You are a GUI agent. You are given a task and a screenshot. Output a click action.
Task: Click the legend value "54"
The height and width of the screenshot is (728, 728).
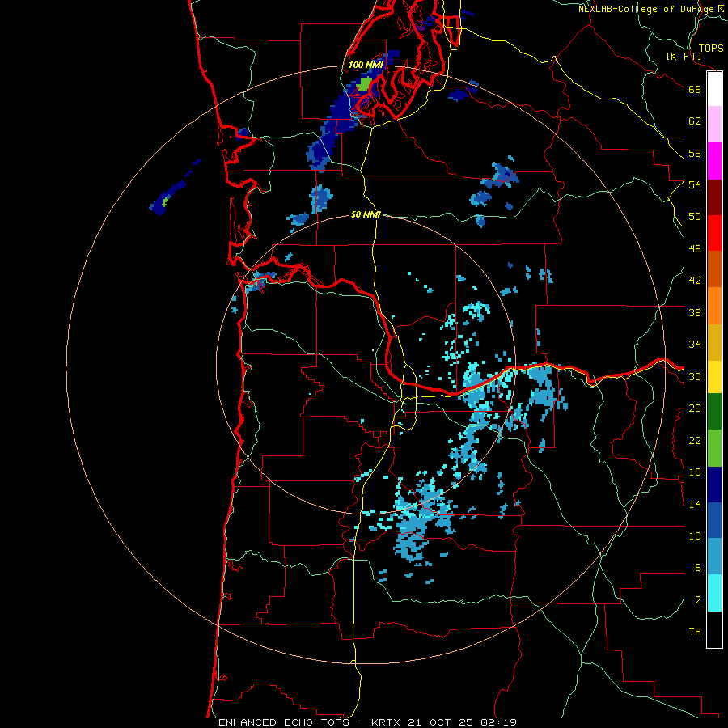[695, 184]
